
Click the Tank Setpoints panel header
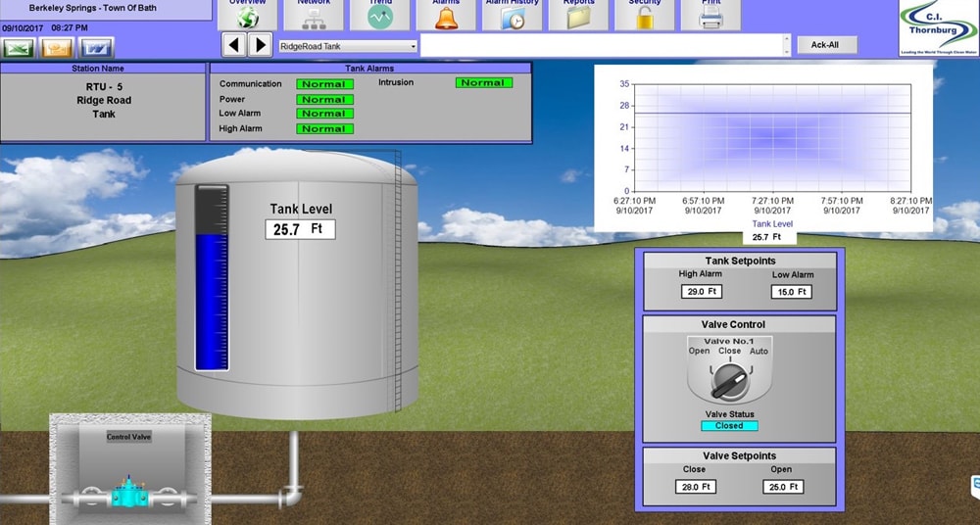coord(740,262)
